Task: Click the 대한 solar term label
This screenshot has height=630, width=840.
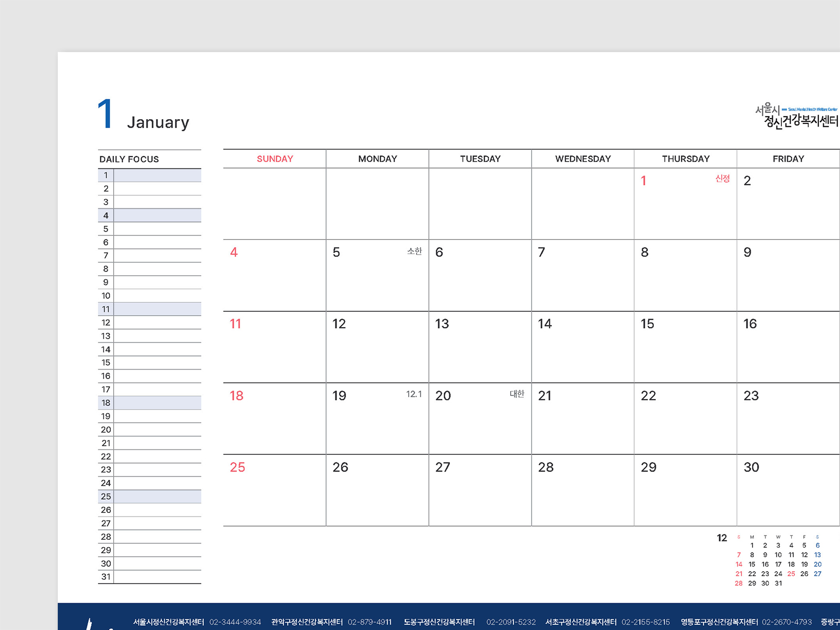Action: 517,394
